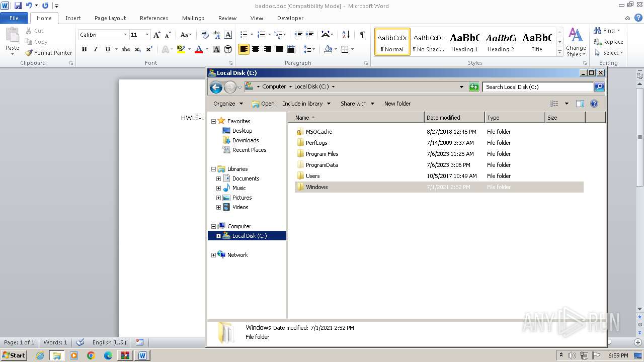Apply Subscript formatting
Image resolution: width=644 pixels, height=362 pixels.
click(x=137, y=49)
